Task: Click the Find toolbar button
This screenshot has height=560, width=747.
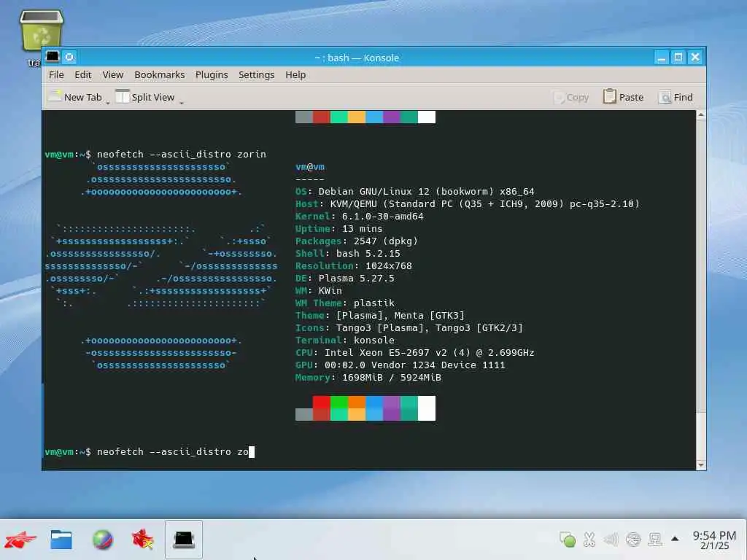Action: coord(676,97)
